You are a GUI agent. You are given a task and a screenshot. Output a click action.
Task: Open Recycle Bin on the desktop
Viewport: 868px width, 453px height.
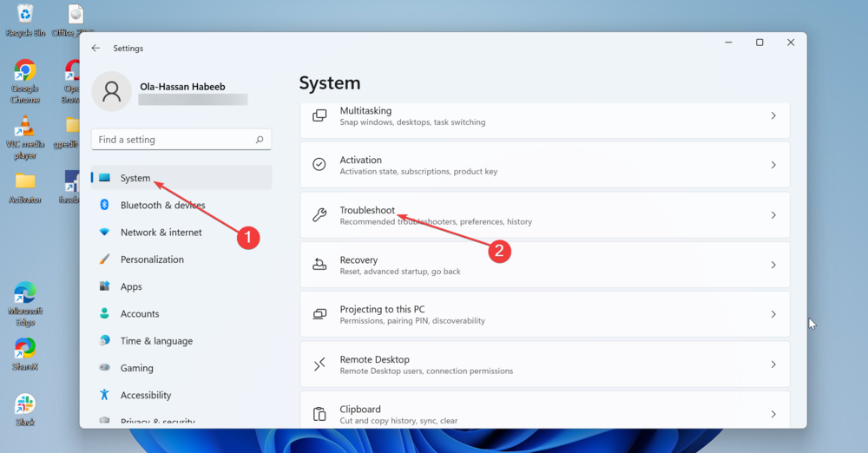[25, 21]
